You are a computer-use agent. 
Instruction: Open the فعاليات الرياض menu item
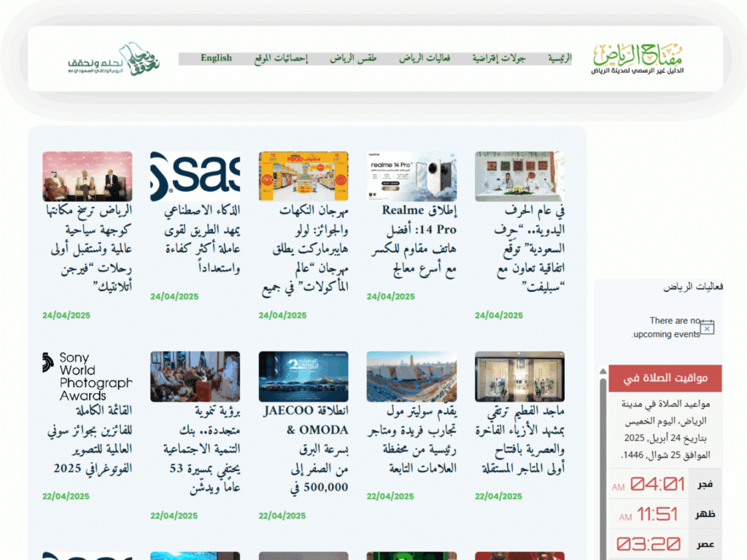[x=425, y=58]
